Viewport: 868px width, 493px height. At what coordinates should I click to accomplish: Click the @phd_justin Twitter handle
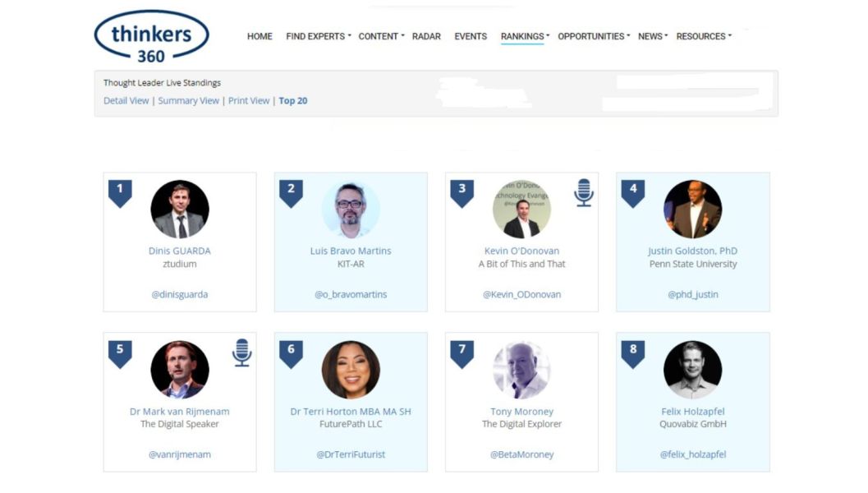pos(693,294)
